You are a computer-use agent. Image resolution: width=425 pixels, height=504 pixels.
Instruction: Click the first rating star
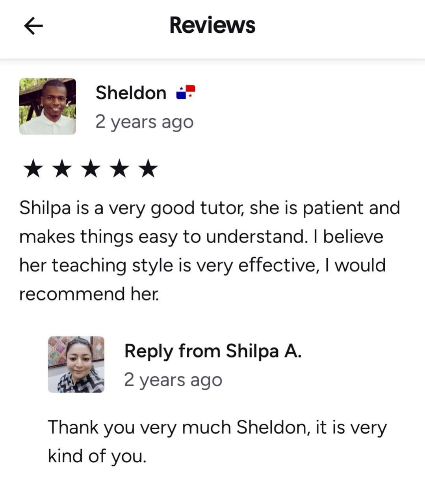[32, 169]
